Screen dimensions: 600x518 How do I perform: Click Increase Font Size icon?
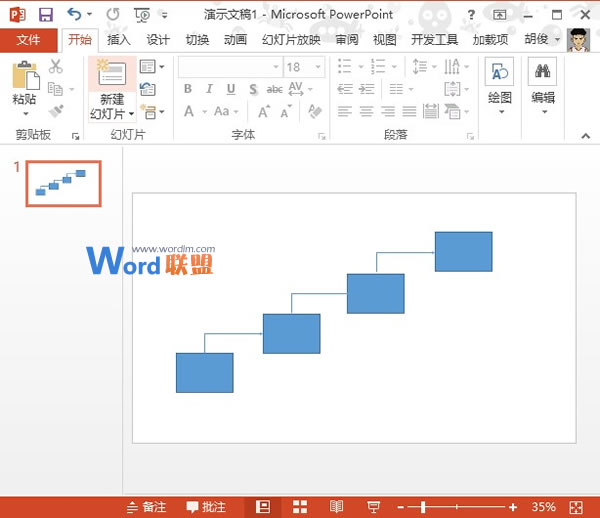coord(264,111)
